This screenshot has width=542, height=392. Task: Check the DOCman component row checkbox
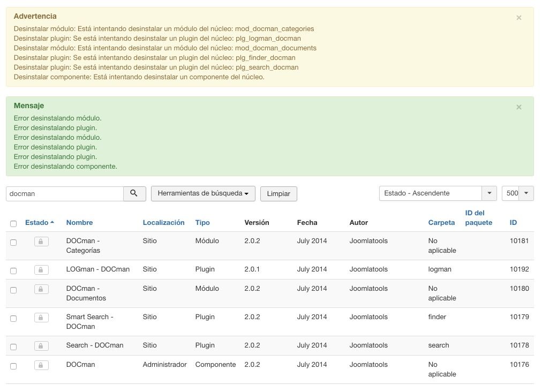tap(13, 366)
